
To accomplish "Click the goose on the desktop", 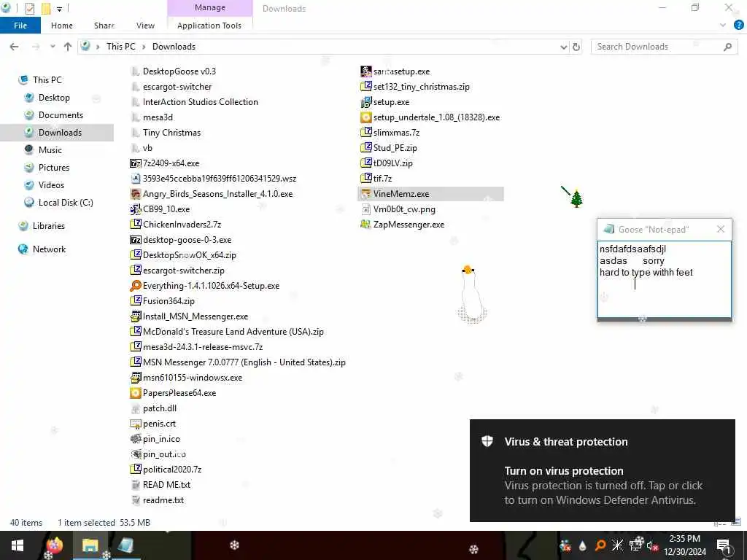I will [471, 294].
